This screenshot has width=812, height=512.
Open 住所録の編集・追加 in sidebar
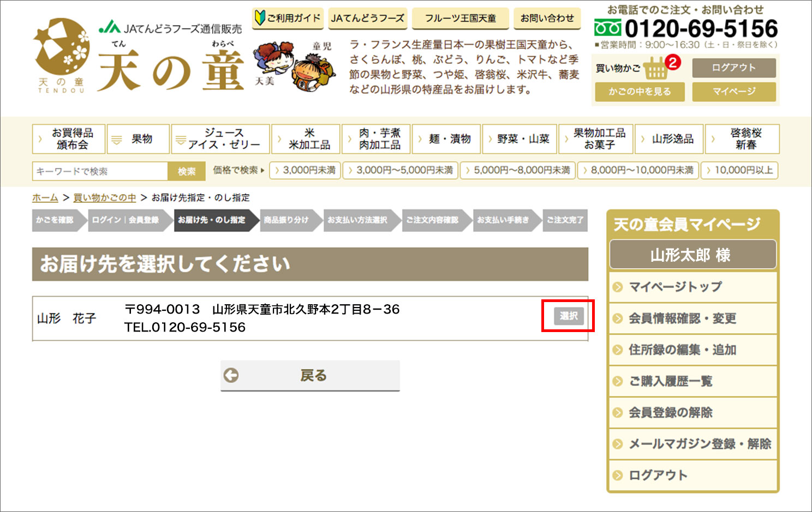tap(682, 350)
